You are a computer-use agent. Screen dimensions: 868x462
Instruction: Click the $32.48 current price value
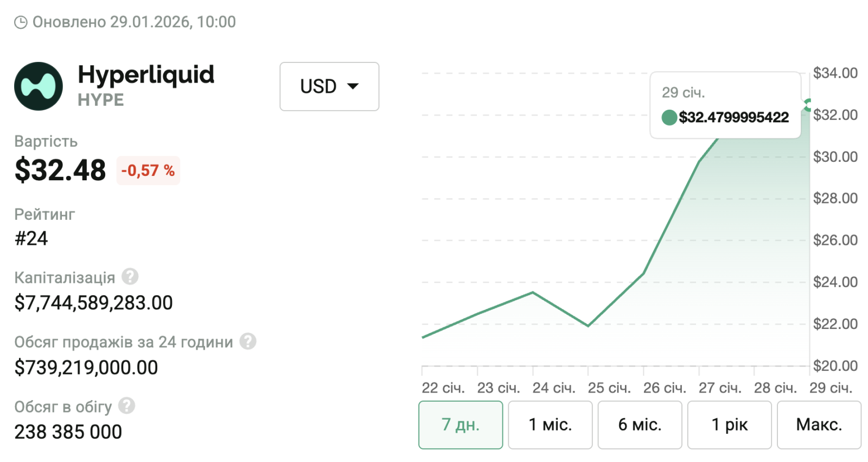tap(60, 170)
